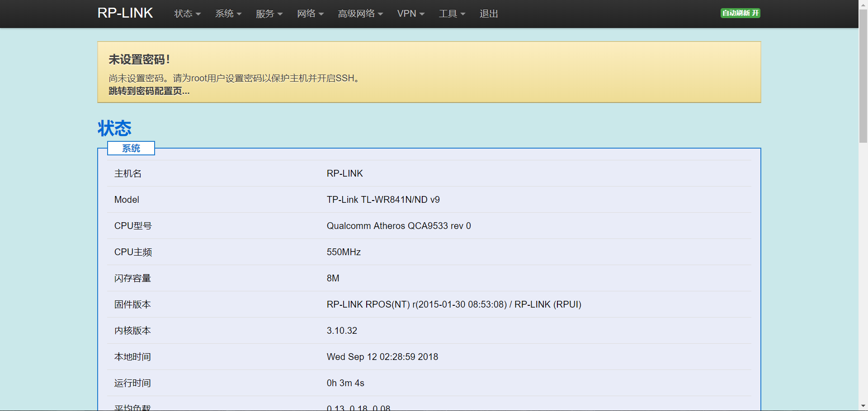Click the 闪存容量 label
The image size is (868, 411).
pyautogui.click(x=132, y=278)
